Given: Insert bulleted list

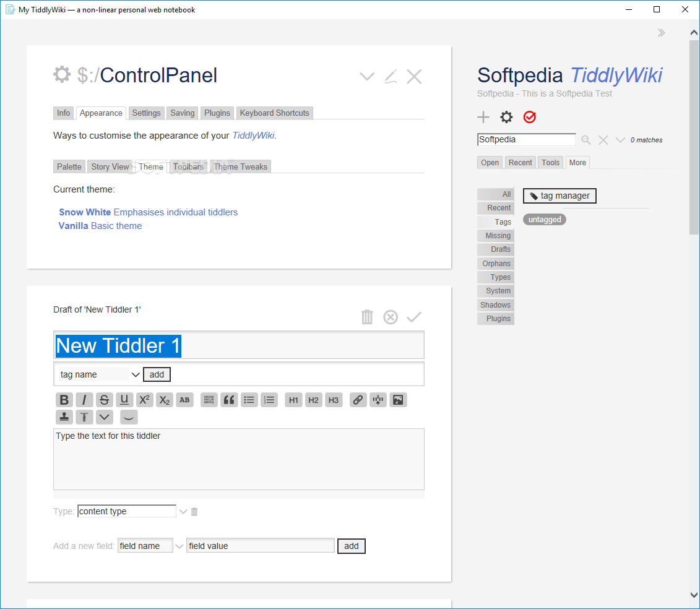Looking at the screenshot, I should pos(249,400).
